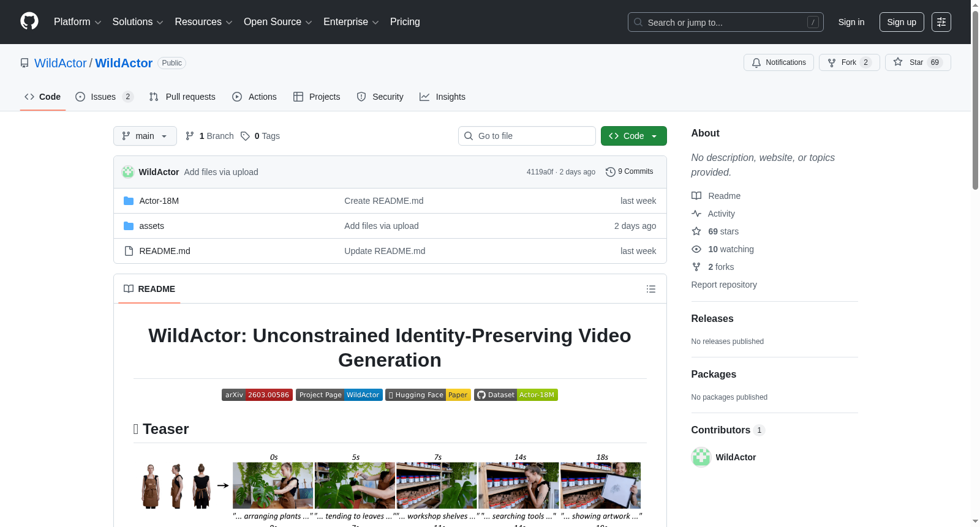
Task: Open the 'Update README.md' commit message
Action: coord(385,251)
